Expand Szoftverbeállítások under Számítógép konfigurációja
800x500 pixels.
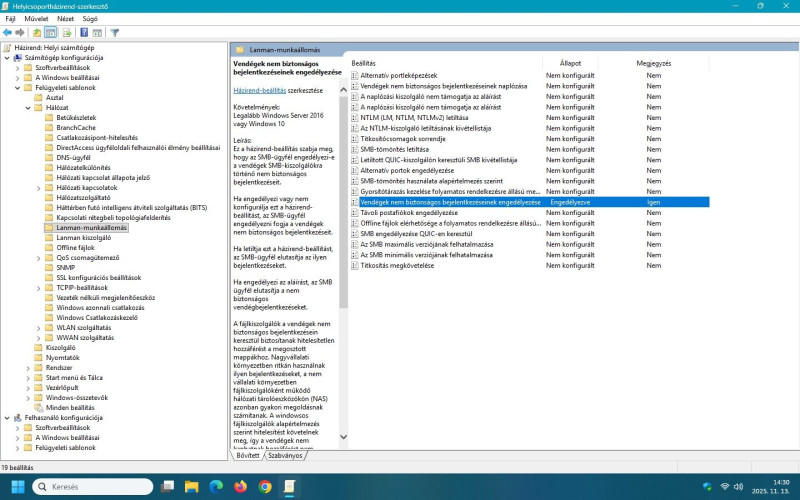[x=17, y=68]
